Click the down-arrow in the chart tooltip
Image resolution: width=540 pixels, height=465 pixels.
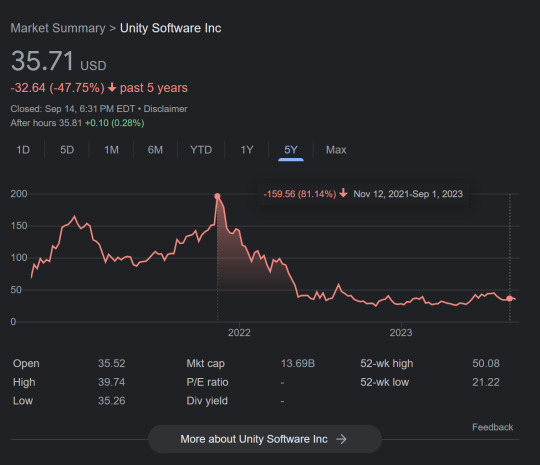[343, 193]
